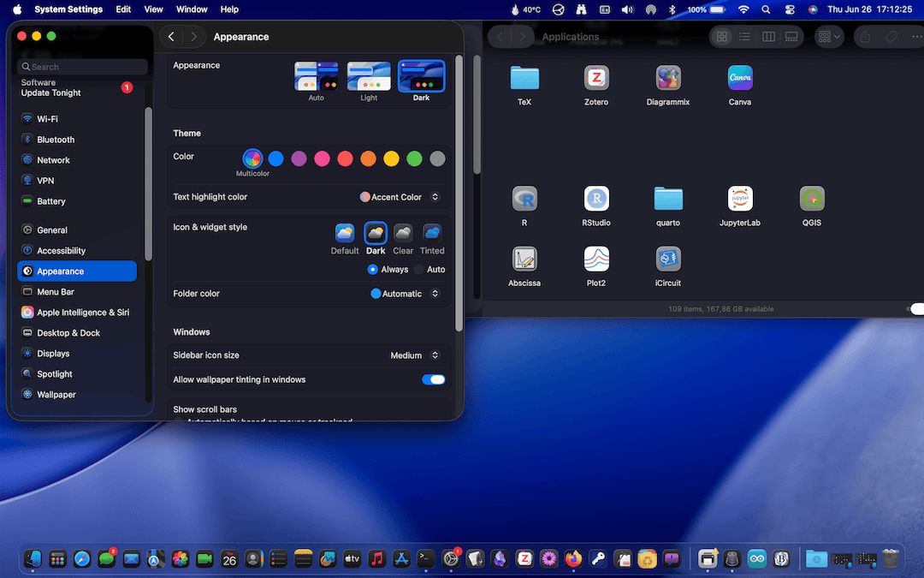Image resolution: width=924 pixels, height=578 pixels.
Task: Go to Accessibility settings
Action: tap(77, 251)
